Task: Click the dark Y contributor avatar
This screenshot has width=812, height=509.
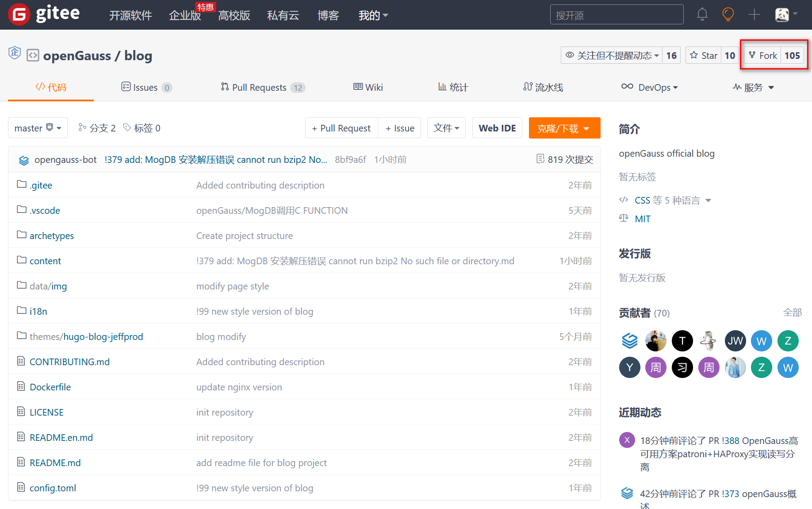Action: 630,367
